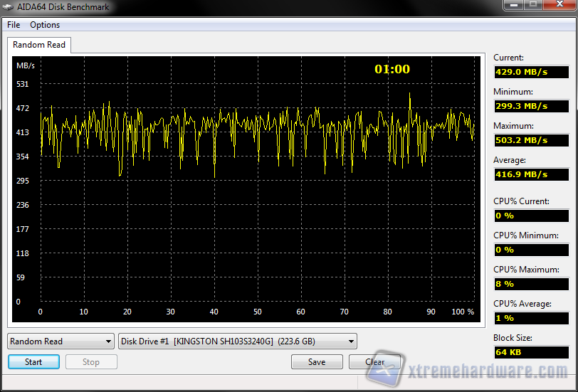This screenshot has width=578, height=392.
Task: Save the benchmark results
Action: (x=317, y=362)
